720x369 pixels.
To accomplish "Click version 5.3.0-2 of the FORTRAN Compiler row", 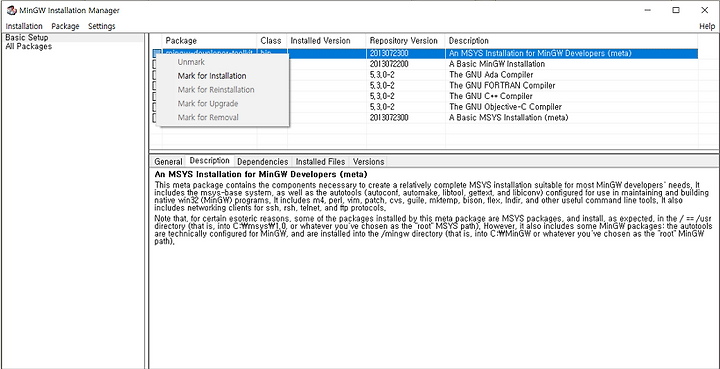I will (x=382, y=85).
